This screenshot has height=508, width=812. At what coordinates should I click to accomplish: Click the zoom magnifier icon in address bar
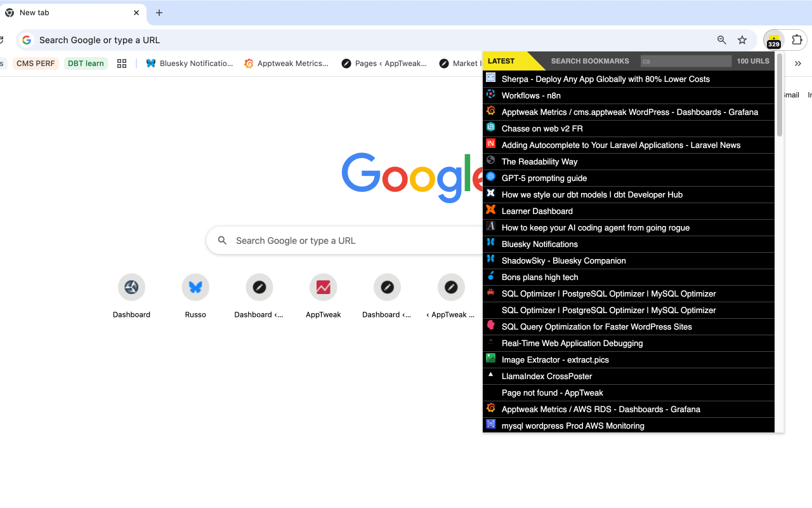(x=722, y=40)
